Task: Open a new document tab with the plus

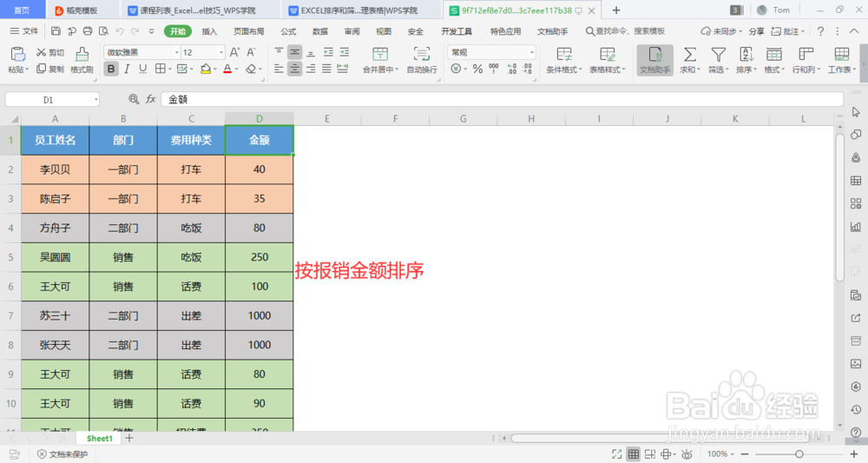Action: pyautogui.click(x=616, y=10)
